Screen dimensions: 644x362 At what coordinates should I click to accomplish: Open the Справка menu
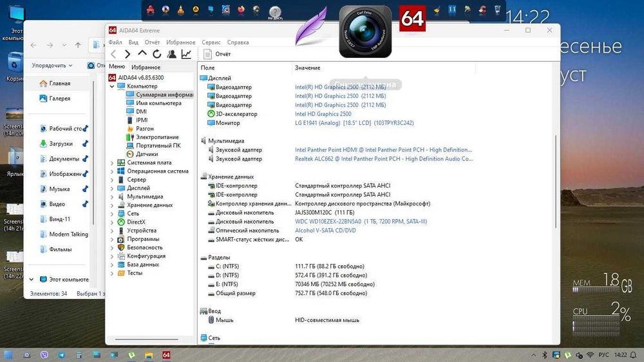click(238, 43)
